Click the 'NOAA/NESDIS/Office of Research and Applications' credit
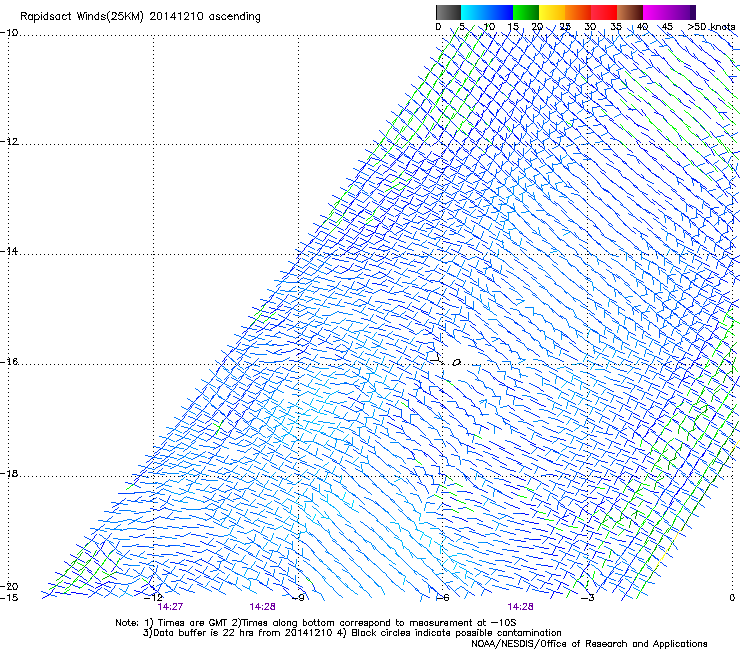Screen dimensions: 740x650 click(589, 644)
